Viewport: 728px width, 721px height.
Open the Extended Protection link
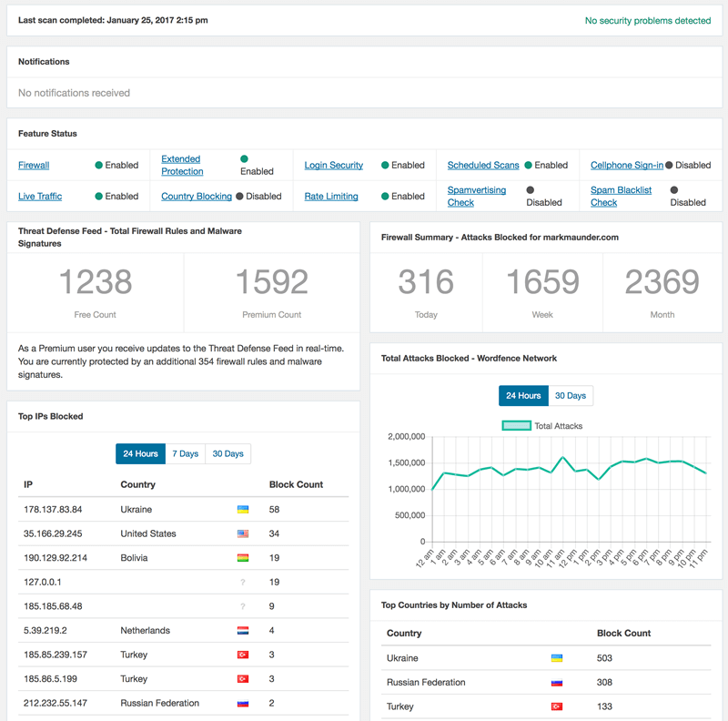click(x=182, y=165)
